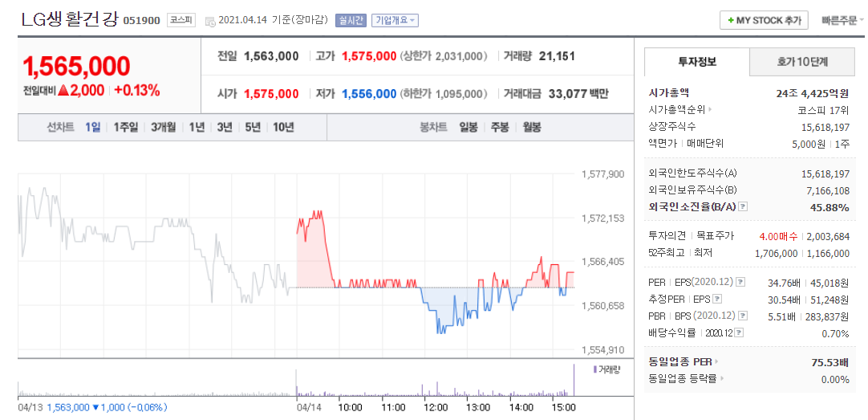Click the 12:00 time label on chart axis

pyautogui.click(x=436, y=407)
